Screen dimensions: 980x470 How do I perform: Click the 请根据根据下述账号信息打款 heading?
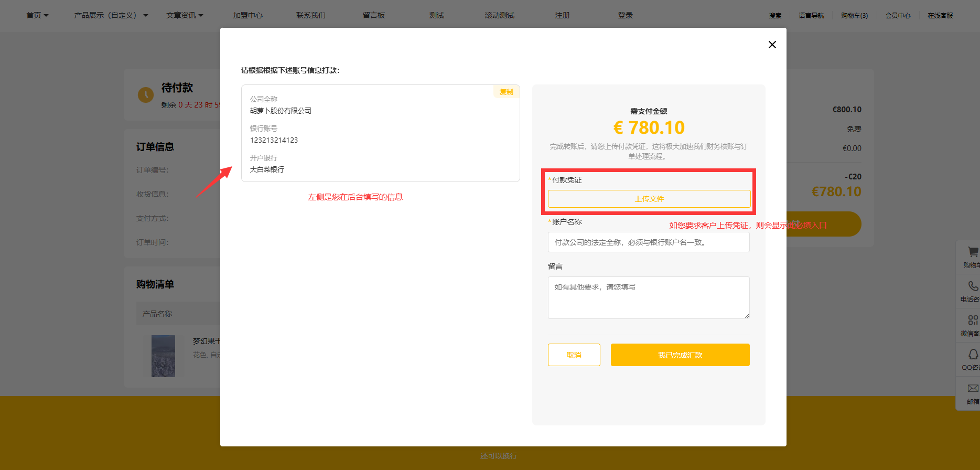(290, 70)
